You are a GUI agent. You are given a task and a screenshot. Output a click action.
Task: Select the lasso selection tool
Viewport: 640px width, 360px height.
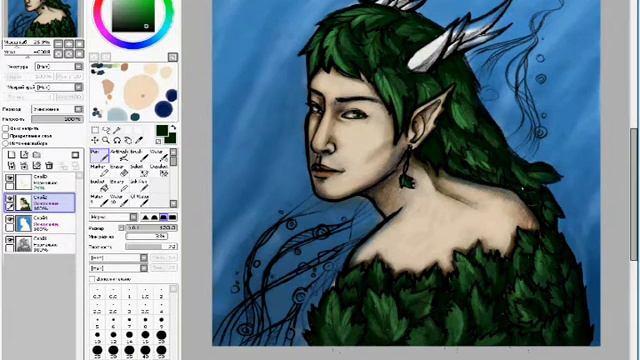point(106,130)
